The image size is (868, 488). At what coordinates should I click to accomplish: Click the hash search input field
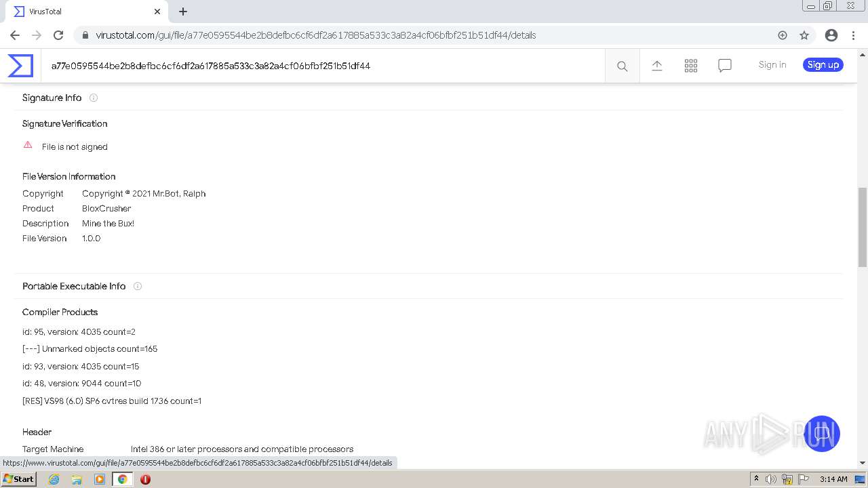pos(323,66)
